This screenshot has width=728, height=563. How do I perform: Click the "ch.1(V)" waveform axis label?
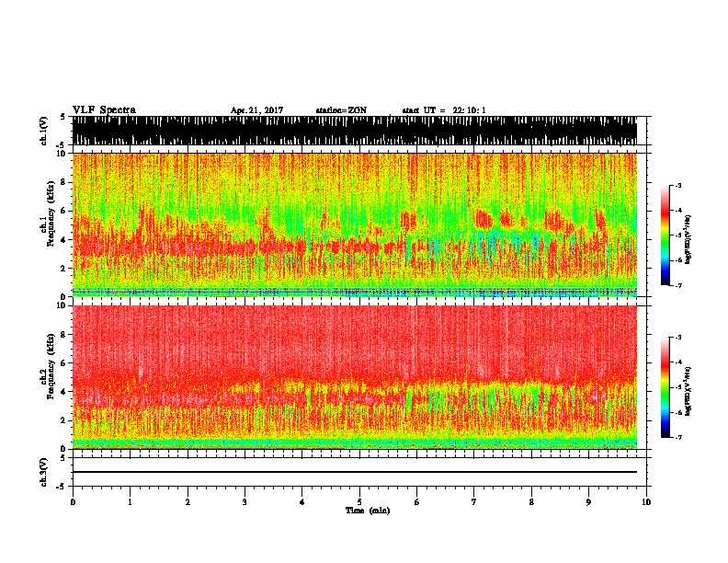pyautogui.click(x=44, y=131)
